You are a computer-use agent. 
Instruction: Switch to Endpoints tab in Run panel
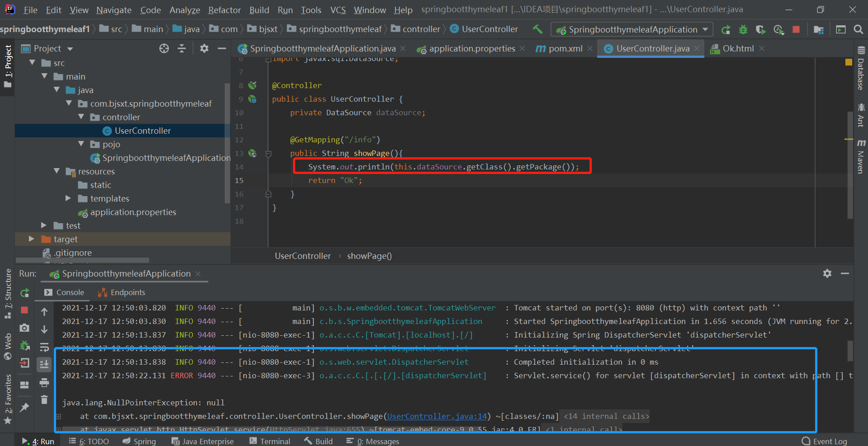tap(122, 292)
